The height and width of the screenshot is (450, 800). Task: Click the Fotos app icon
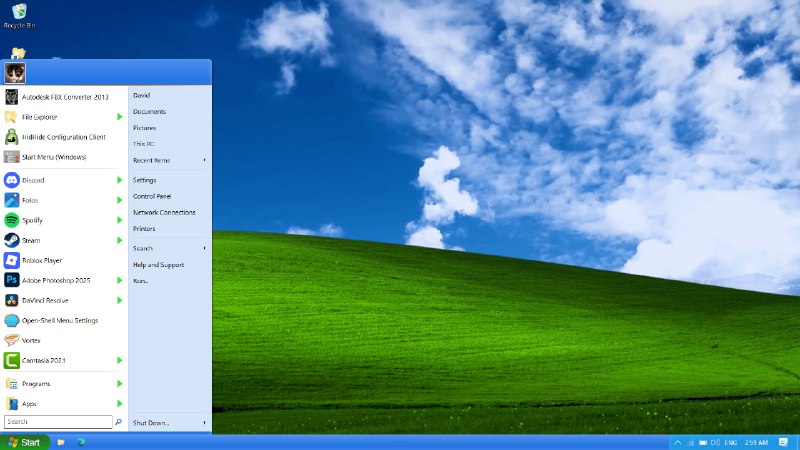[x=11, y=200]
